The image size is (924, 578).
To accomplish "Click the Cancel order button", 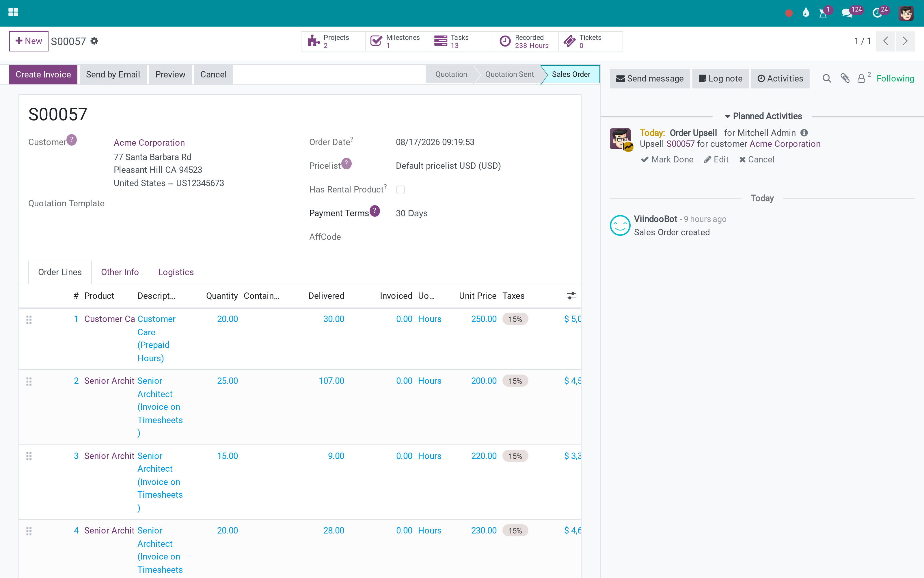I will [x=213, y=75].
